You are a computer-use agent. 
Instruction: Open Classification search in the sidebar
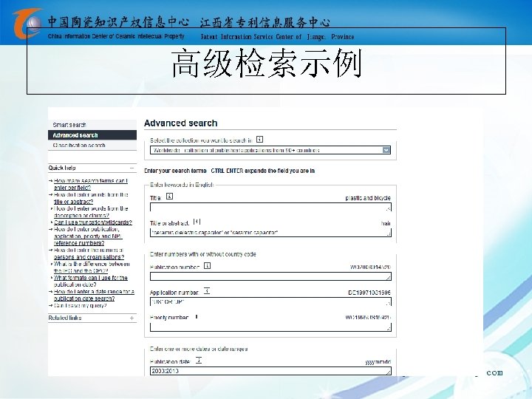click(79, 146)
